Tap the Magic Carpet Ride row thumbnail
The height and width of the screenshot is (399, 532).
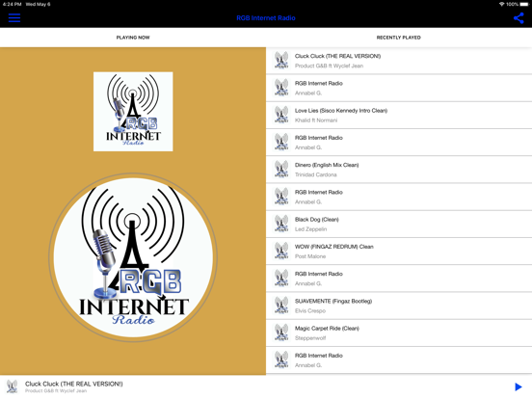click(x=281, y=332)
